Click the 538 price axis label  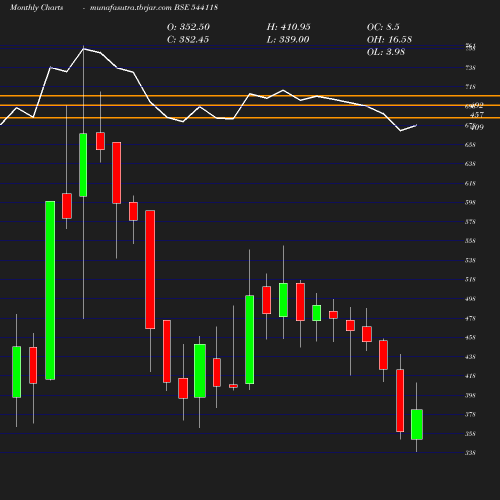click(x=470, y=260)
